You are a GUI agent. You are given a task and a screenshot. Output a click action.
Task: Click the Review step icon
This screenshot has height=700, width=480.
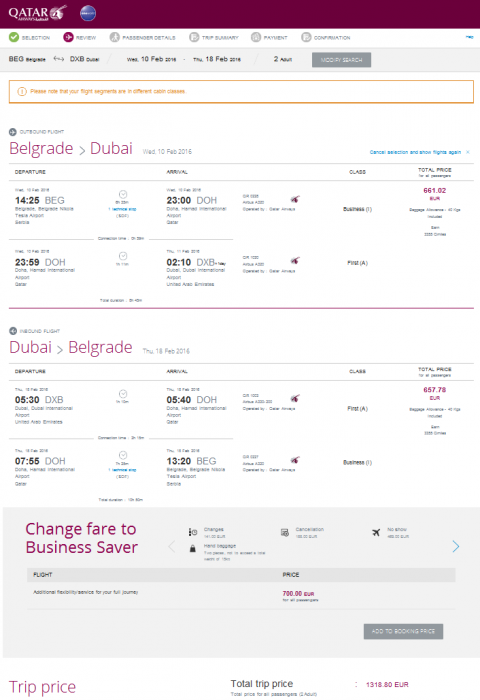[68, 38]
